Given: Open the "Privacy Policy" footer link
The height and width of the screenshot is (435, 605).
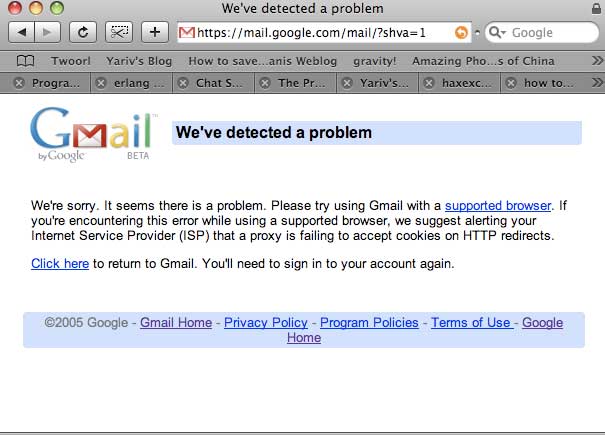Looking at the screenshot, I should [265, 322].
